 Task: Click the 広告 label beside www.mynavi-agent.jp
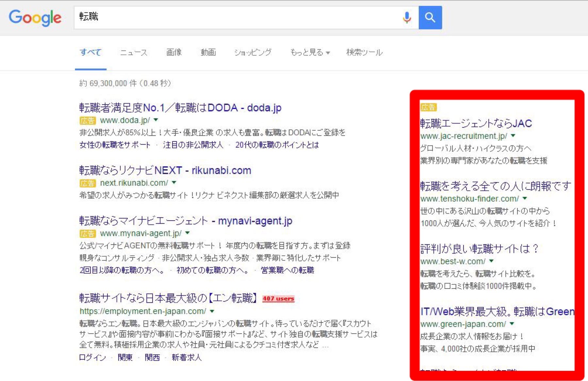88,234
